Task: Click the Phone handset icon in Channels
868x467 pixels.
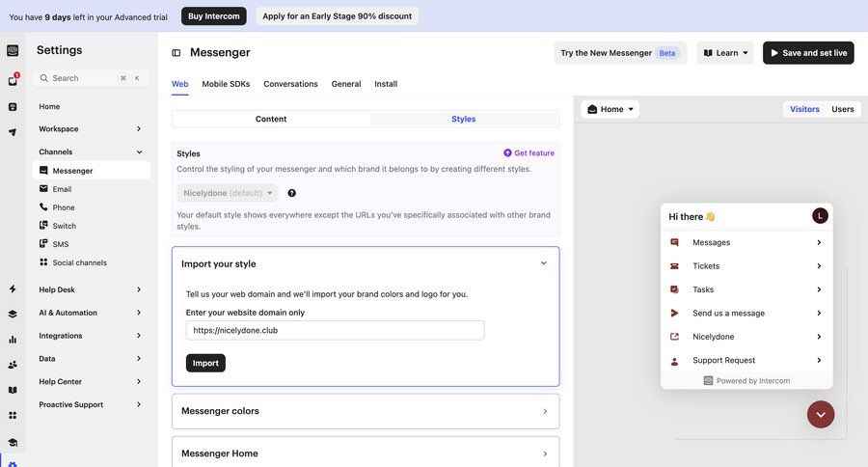Action: tap(43, 206)
